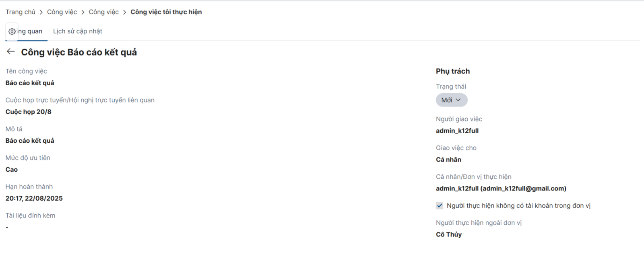The image size is (644, 275).
Task: Click the down arrow inside the Mới status pill
Action: point(458,100)
